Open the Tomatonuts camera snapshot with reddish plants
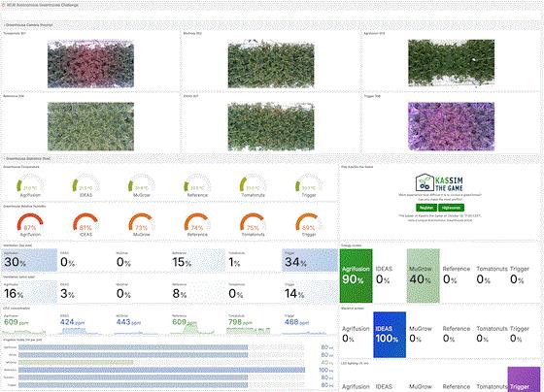The image size is (544, 392). 90,63
